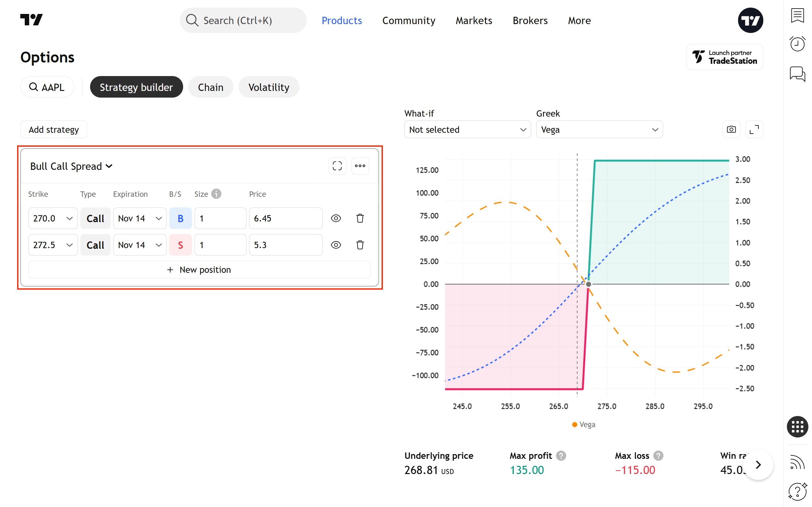812x507 pixels.
Task: Open the Markets menu
Action: click(474, 21)
